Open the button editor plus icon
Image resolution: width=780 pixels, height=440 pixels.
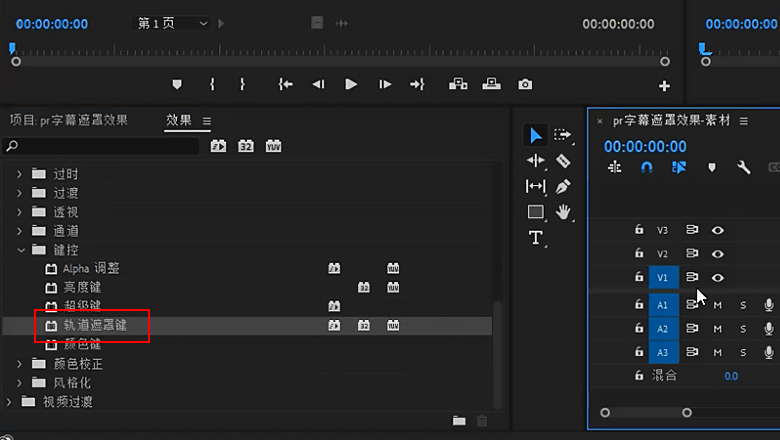(x=664, y=86)
